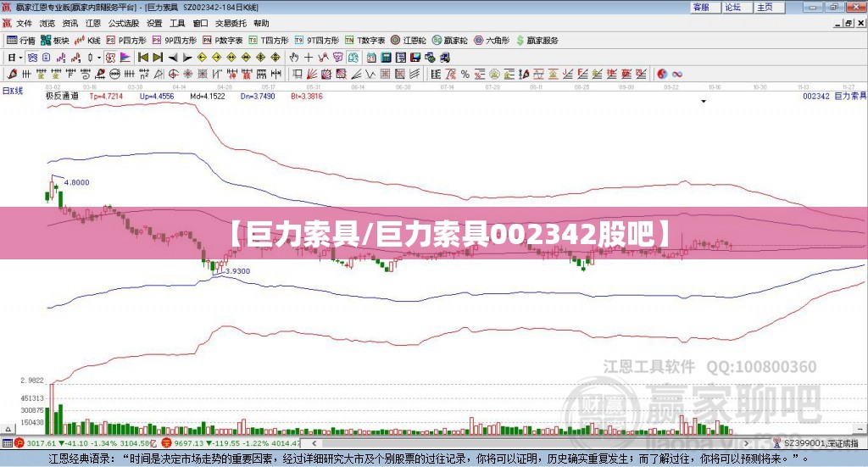
Task: Open the 公式选股 menu
Action: [x=124, y=23]
